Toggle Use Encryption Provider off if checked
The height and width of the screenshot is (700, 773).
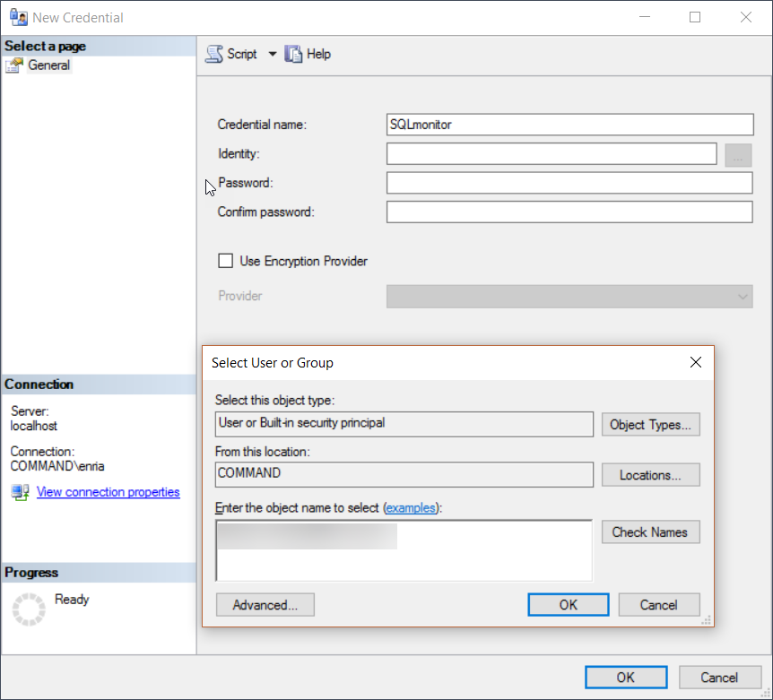coord(226,261)
